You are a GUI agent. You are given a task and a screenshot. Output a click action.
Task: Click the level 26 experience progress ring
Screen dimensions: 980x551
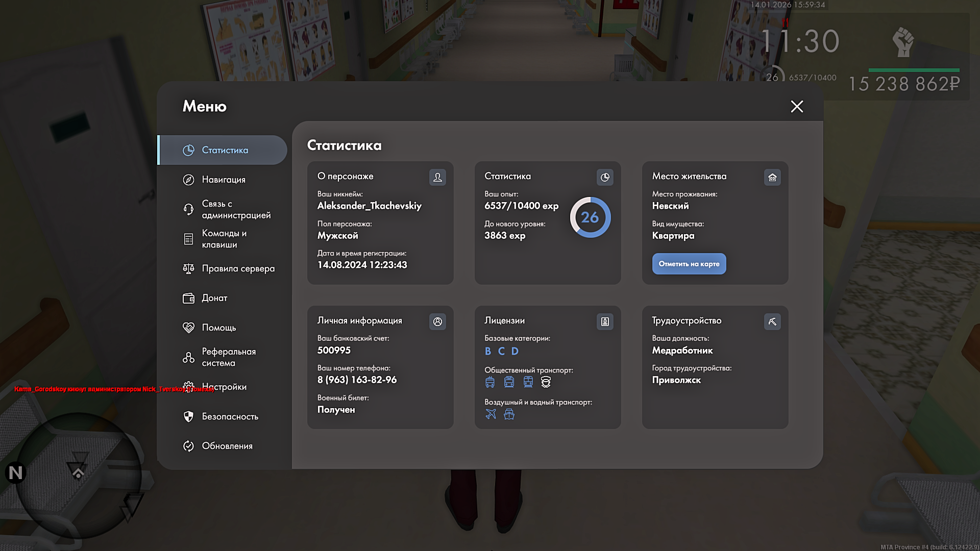click(590, 217)
